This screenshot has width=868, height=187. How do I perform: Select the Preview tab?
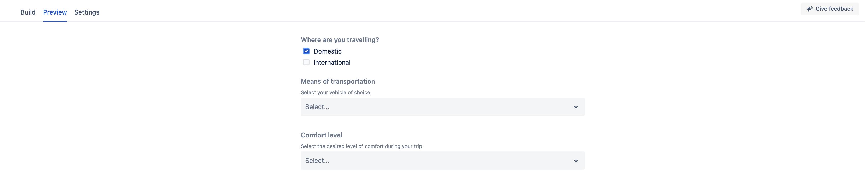point(54,12)
